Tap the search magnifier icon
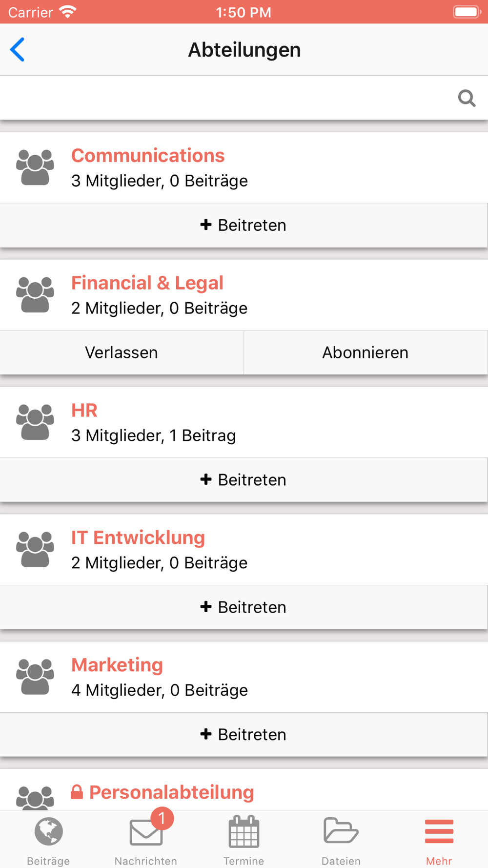 (467, 98)
